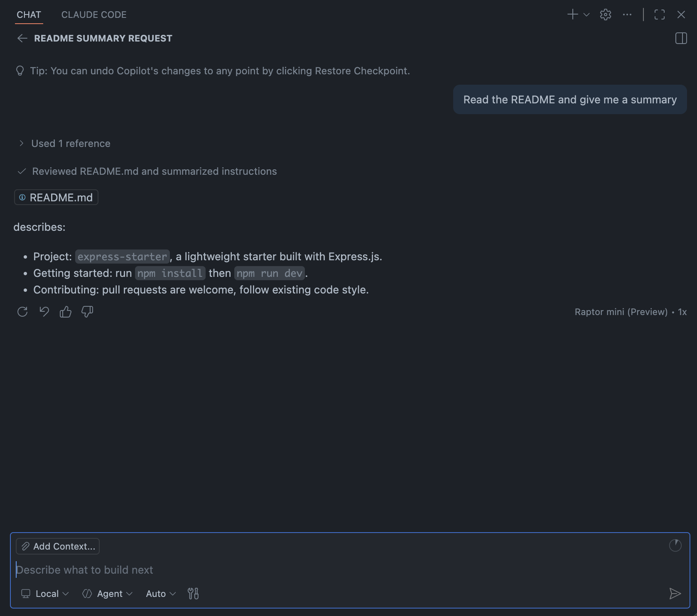The width and height of the screenshot is (697, 616).
Task: Configure tools via the wrench icon
Action: (193, 594)
